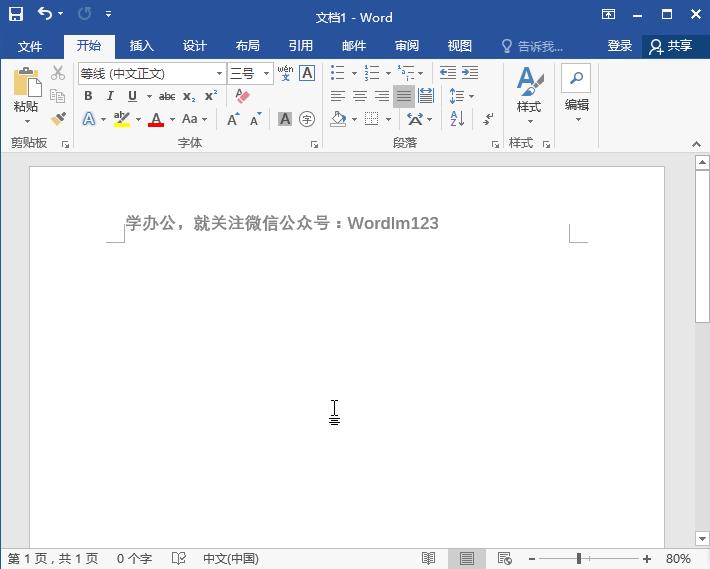This screenshot has width=710, height=569.
Task: Click the Text Effects outlined A icon
Action: click(x=89, y=119)
